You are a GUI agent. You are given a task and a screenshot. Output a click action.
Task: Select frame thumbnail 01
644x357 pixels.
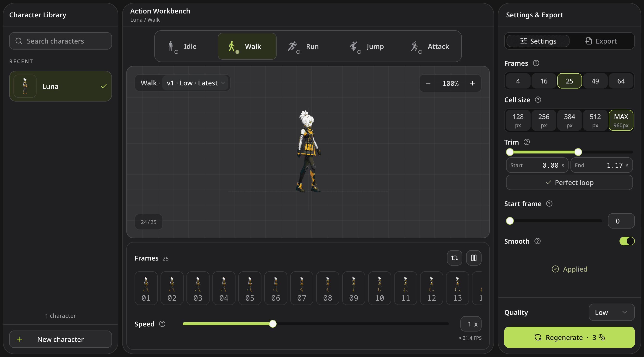click(x=146, y=288)
